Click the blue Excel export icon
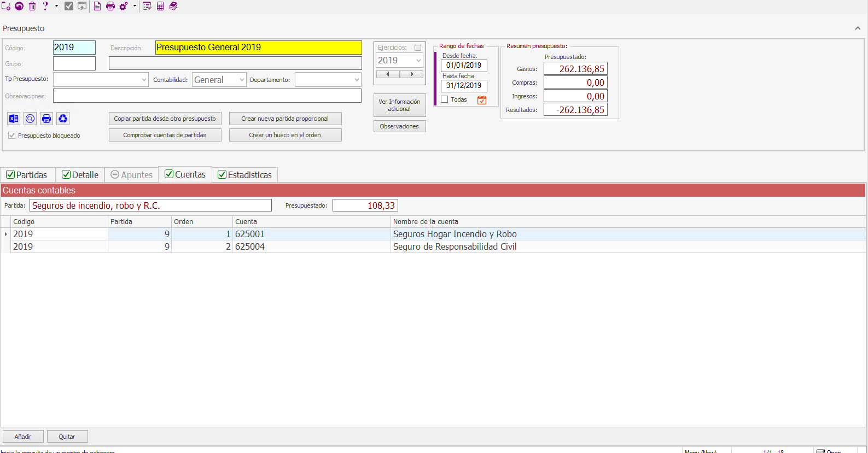This screenshot has height=453, width=868. click(14, 119)
